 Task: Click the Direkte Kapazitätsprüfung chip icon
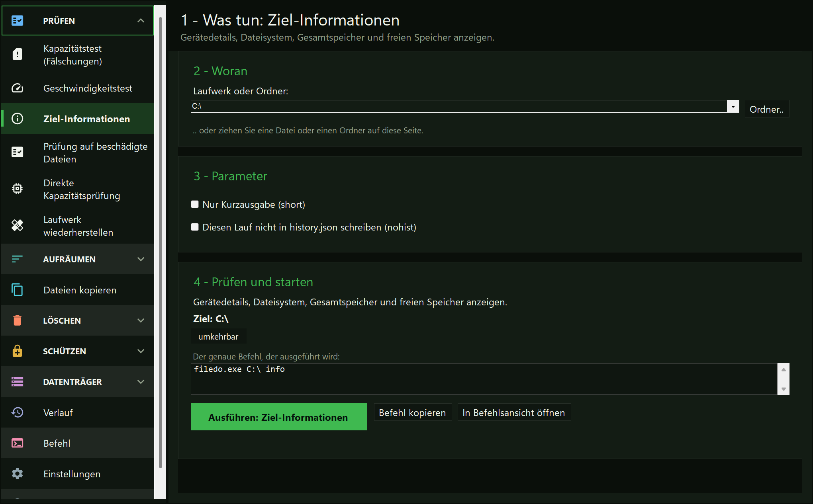(x=17, y=189)
